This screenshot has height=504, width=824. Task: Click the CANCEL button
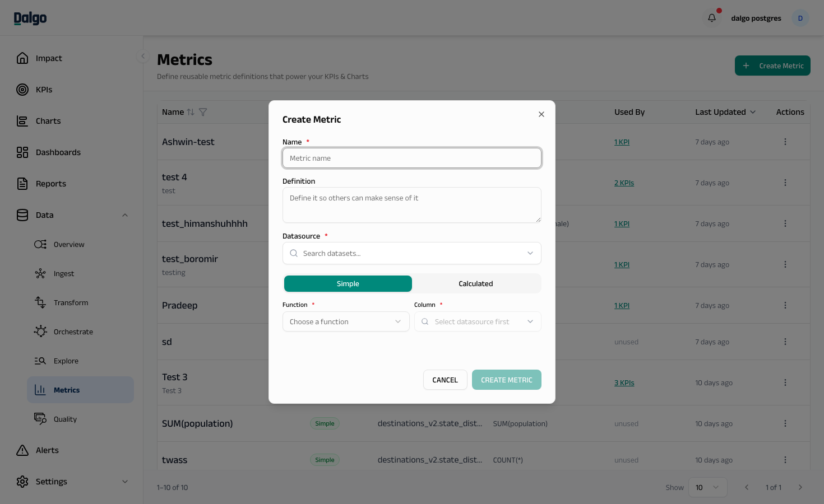pos(445,380)
